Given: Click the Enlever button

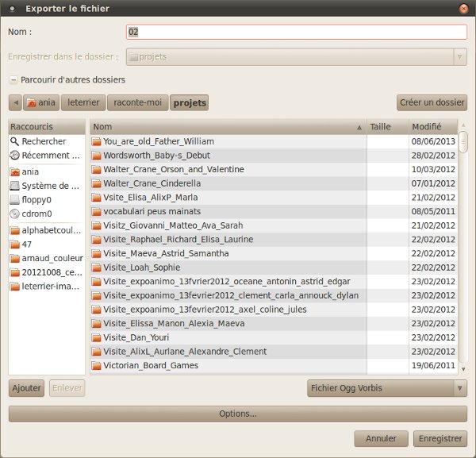Looking at the screenshot, I should pos(67,388).
